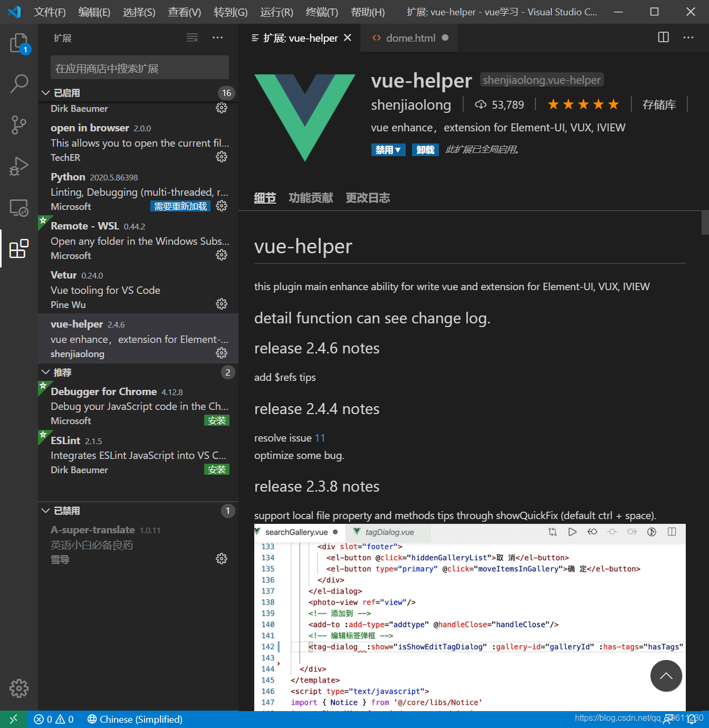
Task: Close the vue-helper extension tab
Action: 348,38
